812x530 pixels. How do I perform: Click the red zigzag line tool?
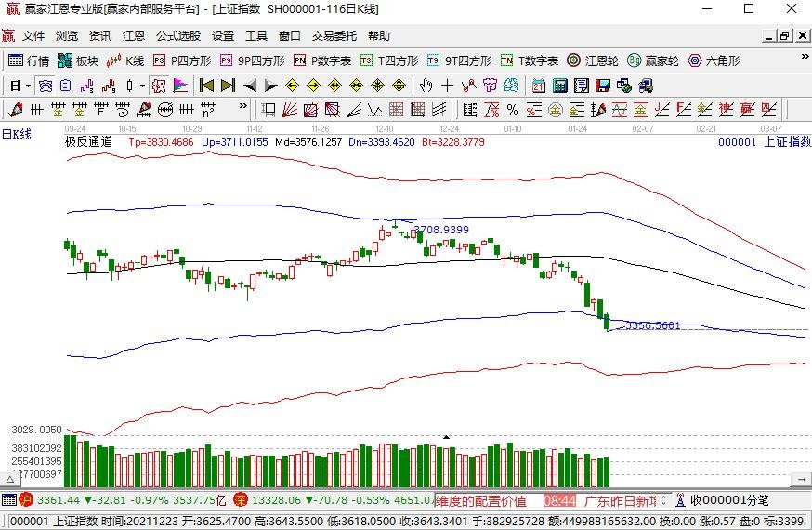pyautogui.click(x=468, y=86)
